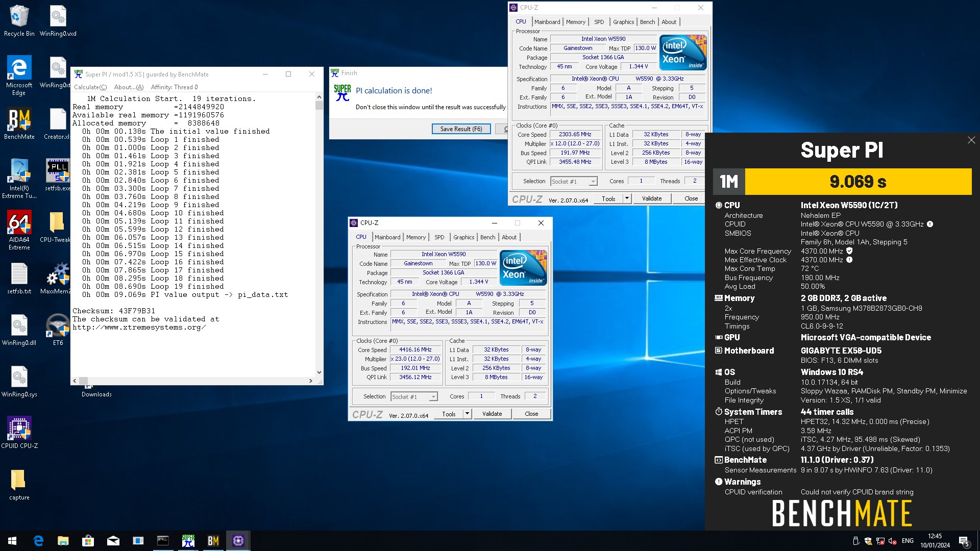Open setfsb.exe PLL icon on desktop
The image size is (980, 551).
click(x=58, y=174)
